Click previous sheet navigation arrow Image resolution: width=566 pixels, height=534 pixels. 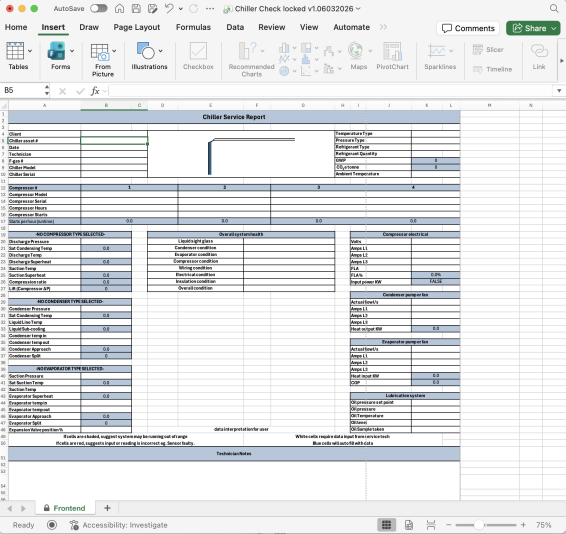(10, 508)
